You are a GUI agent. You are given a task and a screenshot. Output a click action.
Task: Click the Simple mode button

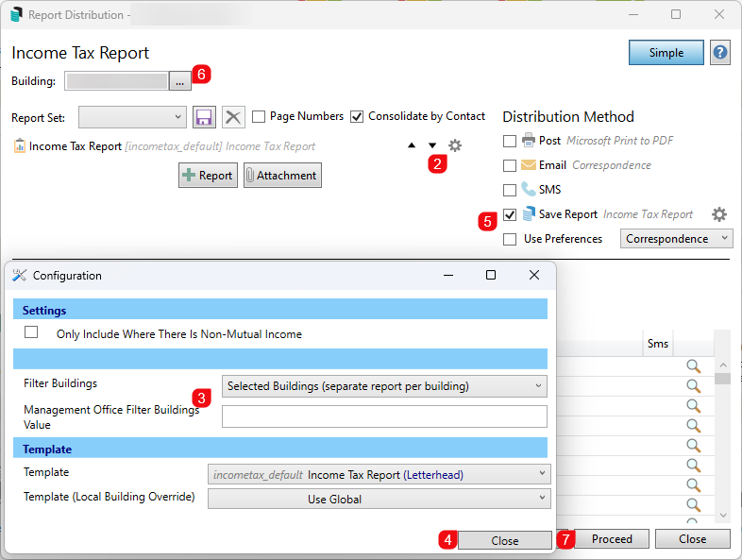point(666,52)
